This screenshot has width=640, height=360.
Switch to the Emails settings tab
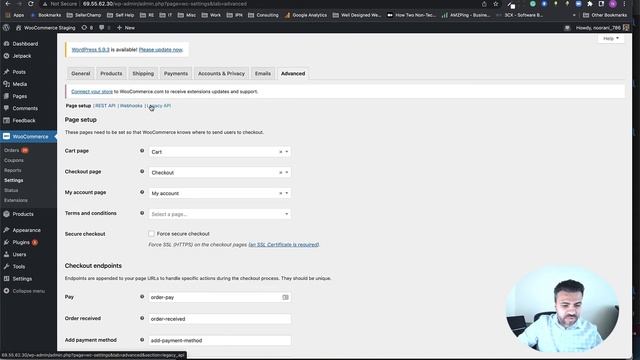[x=263, y=73]
